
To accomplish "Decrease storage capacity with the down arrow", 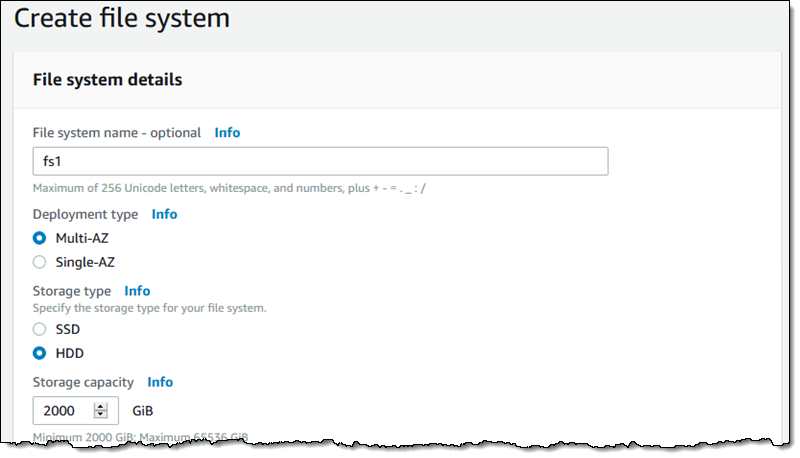I will (x=101, y=414).
